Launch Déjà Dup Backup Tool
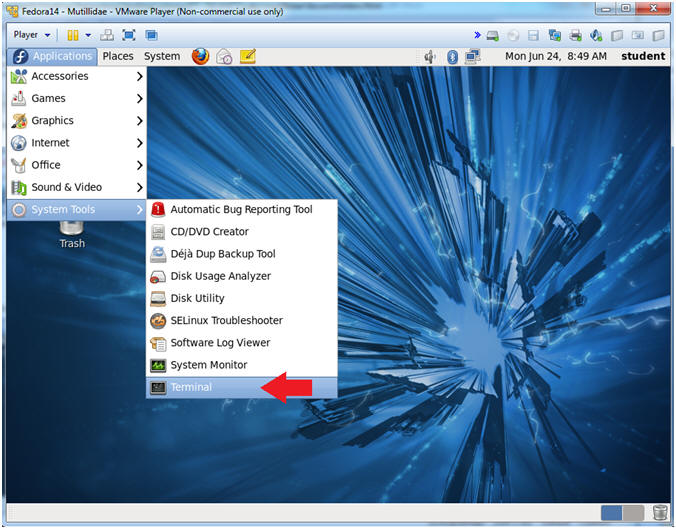 point(242,254)
